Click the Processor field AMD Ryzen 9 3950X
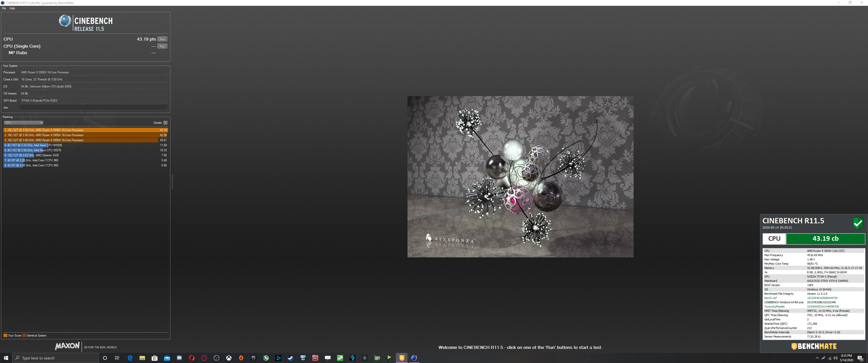 (93, 72)
